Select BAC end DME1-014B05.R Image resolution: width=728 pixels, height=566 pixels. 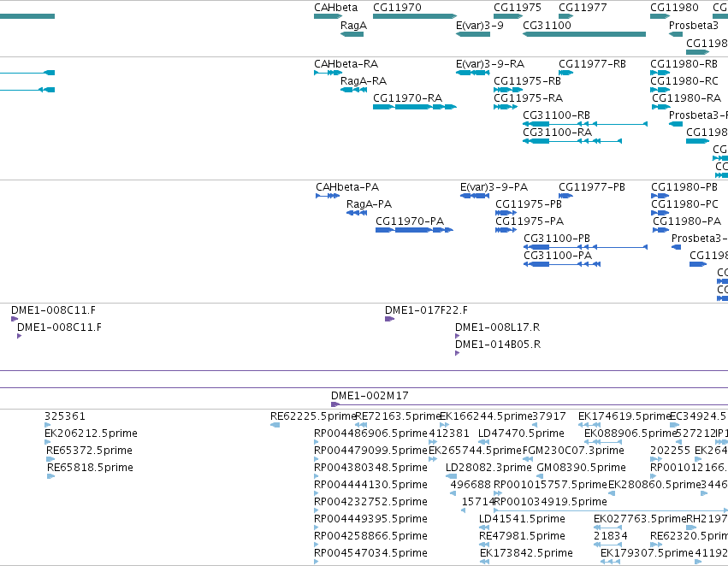(x=458, y=353)
